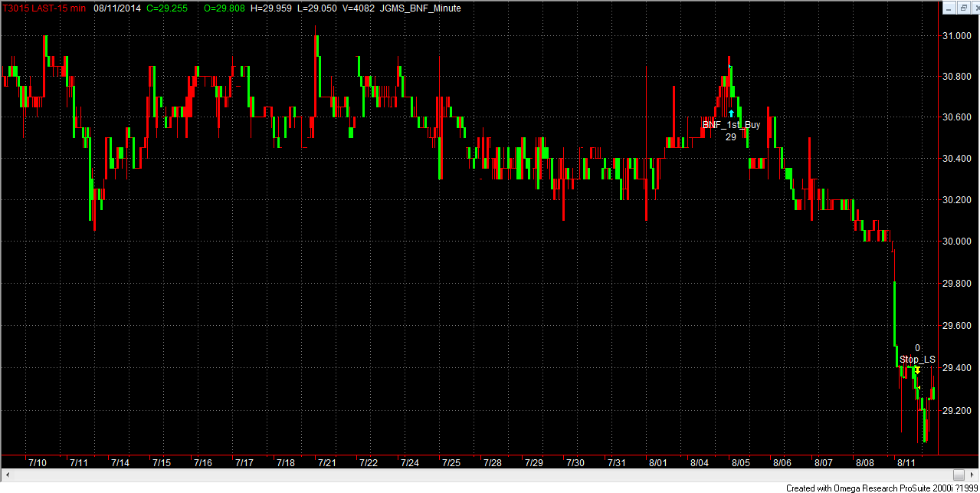Click the cyan BNF_1st_Buy entry arrow
Image resolution: width=980 pixels, height=493 pixels.
[x=731, y=113]
